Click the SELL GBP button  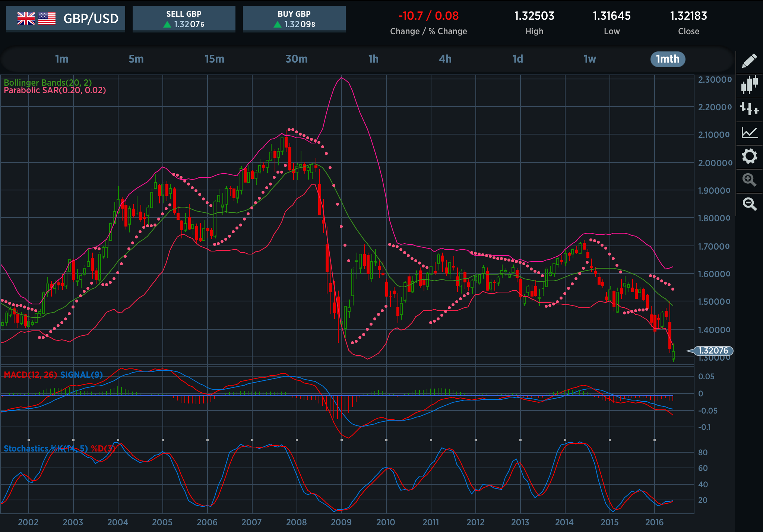(x=184, y=19)
